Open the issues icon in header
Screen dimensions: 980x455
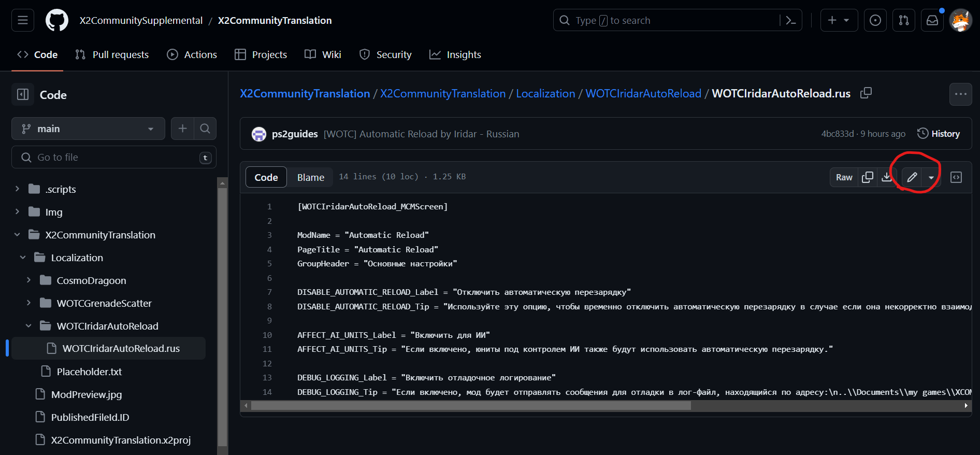click(x=875, y=20)
